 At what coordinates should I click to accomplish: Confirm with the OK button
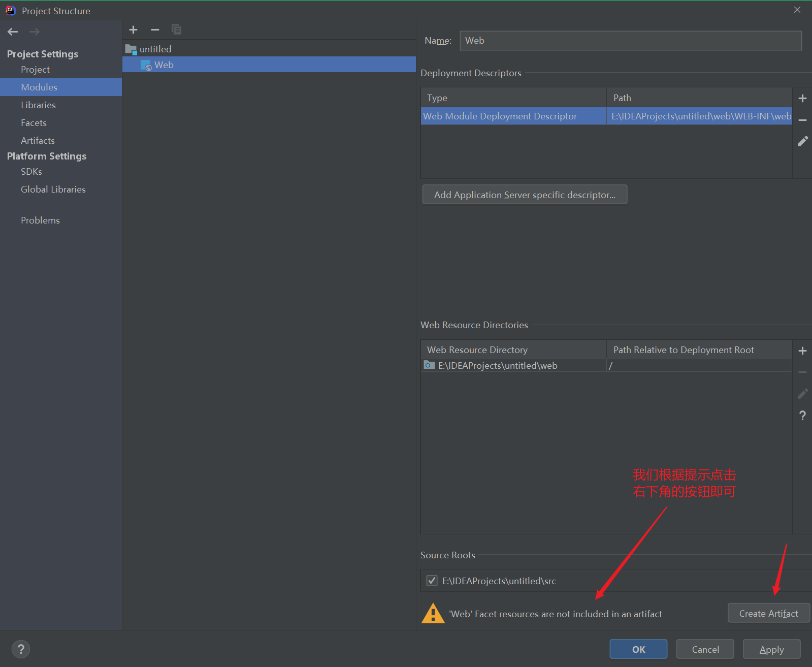coord(638,649)
